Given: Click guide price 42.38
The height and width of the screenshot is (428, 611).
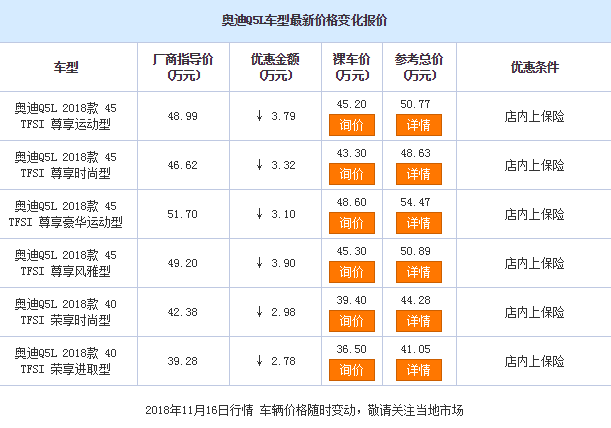Looking at the screenshot, I should point(182,312).
